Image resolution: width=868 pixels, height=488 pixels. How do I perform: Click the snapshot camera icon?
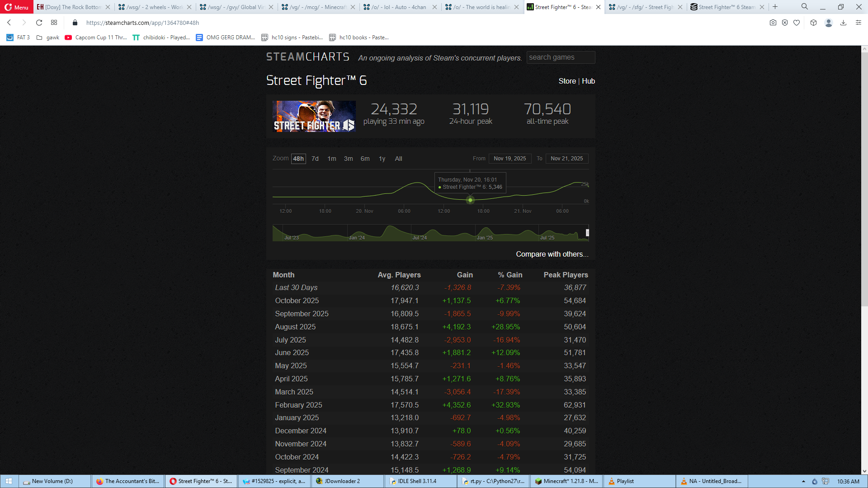tap(773, 23)
